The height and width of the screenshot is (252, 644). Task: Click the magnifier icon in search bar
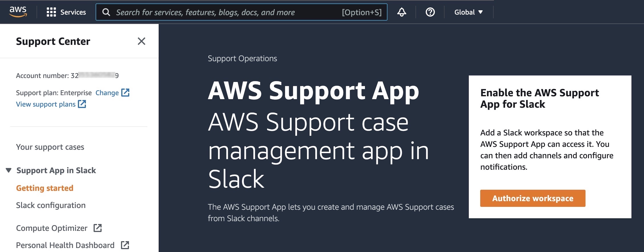tap(106, 12)
